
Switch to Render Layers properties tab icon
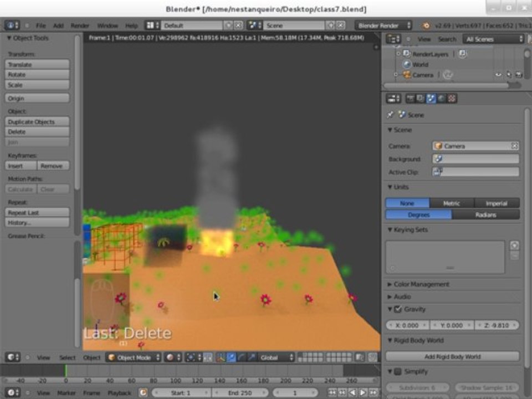click(x=421, y=99)
